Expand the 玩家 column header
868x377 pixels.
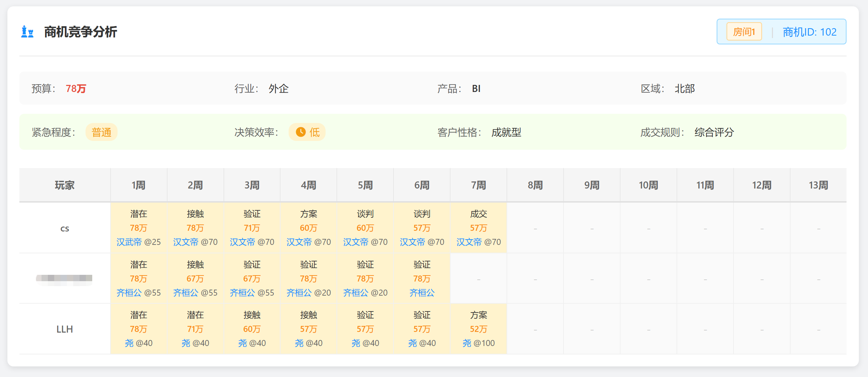[65, 185]
